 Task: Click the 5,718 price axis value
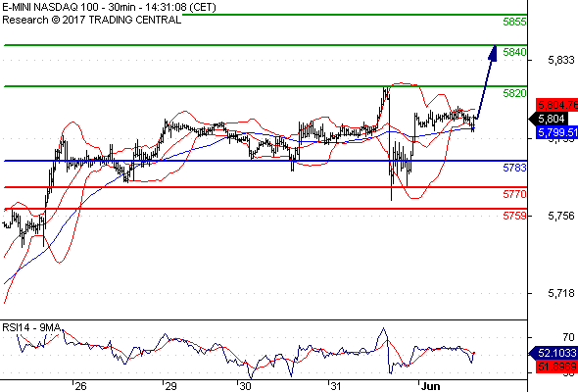561,294
